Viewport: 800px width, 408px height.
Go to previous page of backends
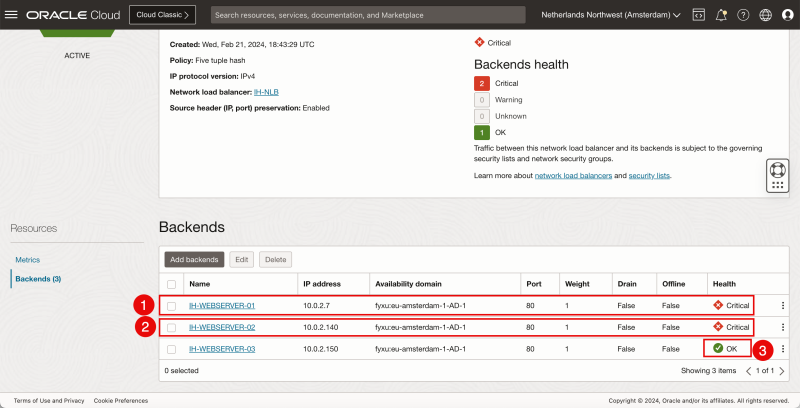[748, 370]
